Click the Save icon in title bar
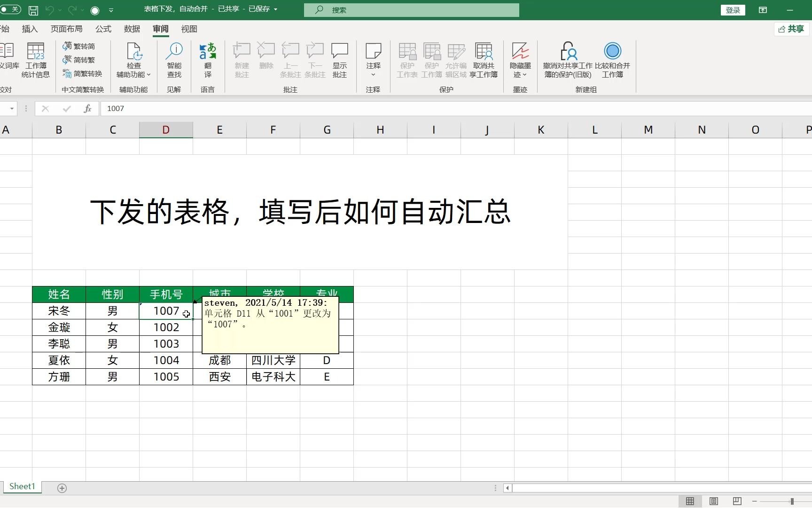 coord(33,10)
